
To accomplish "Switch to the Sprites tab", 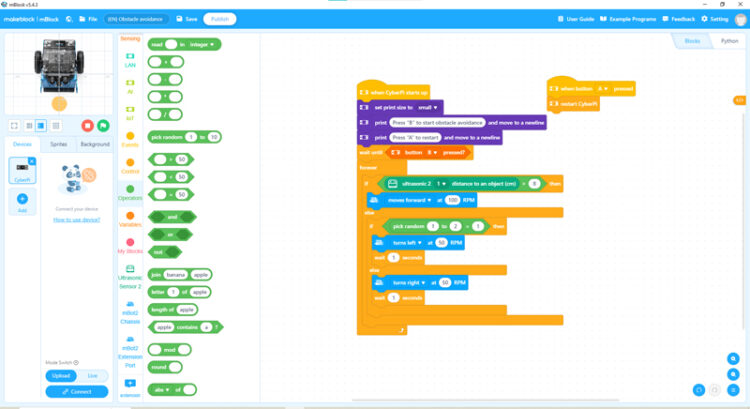I will [58, 144].
